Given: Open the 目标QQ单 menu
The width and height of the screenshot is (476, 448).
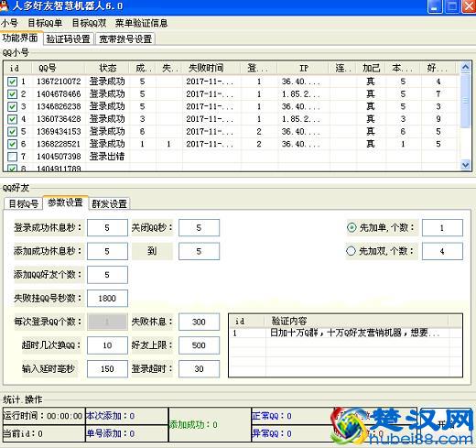Looking at the screenshot, I should pos(45,23).
